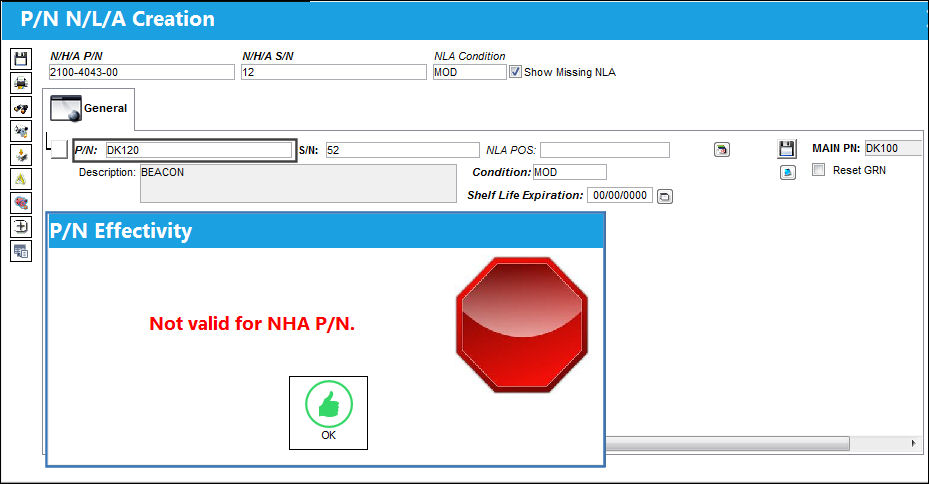Click the 'P/N Effectivity' dialog title
The width and height of the screenshot is (929, 484).
121,230
